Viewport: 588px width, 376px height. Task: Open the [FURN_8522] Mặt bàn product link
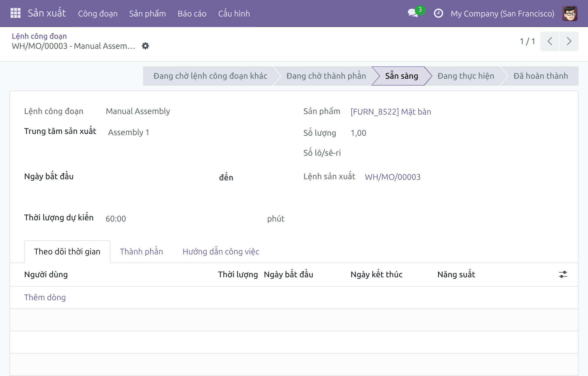coord(391,112)
